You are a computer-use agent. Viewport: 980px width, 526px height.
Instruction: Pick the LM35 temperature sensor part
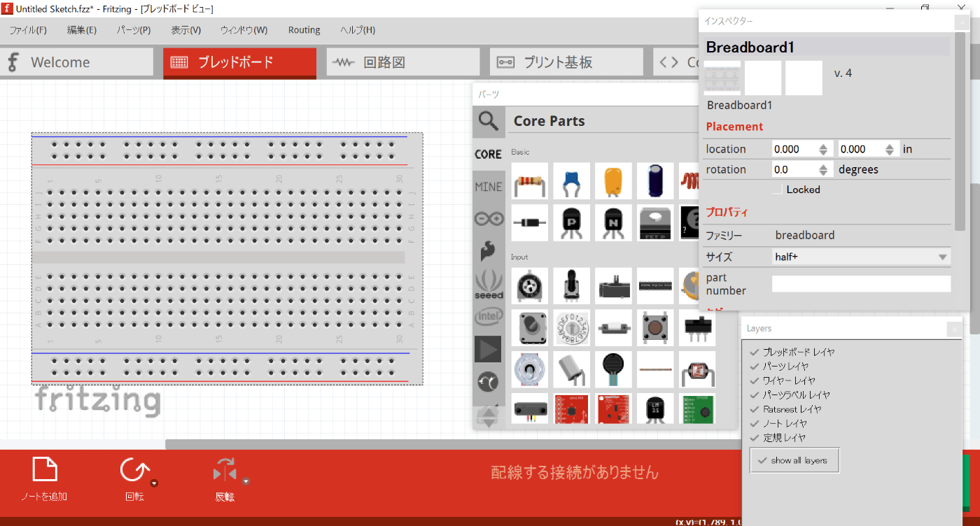(x=656, y=408)
